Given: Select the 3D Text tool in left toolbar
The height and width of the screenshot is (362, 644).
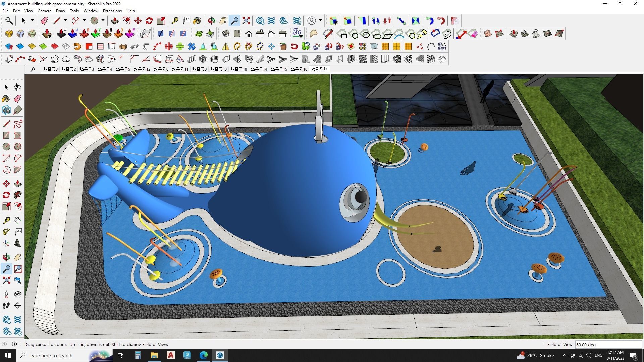Looking at the screenshot, I should click(18, 243).
